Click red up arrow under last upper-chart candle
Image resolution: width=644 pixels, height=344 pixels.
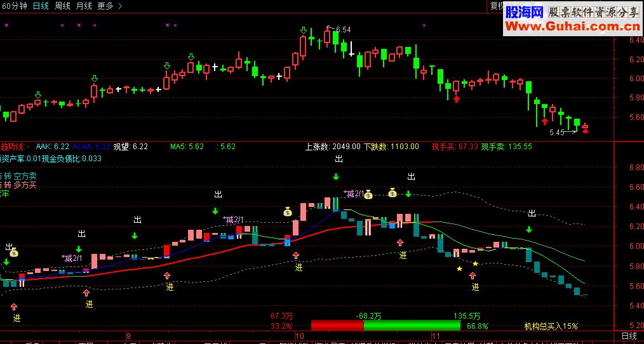point(586,131)
